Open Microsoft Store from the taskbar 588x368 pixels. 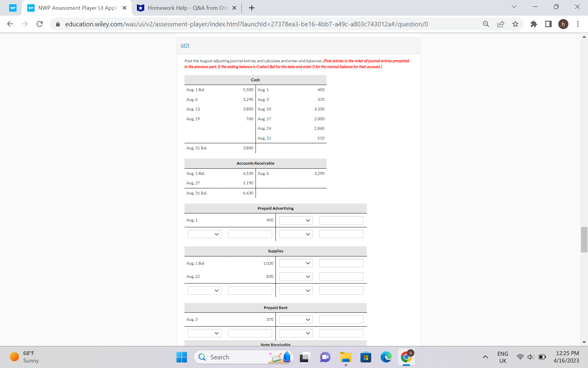[x=366, y=357]
